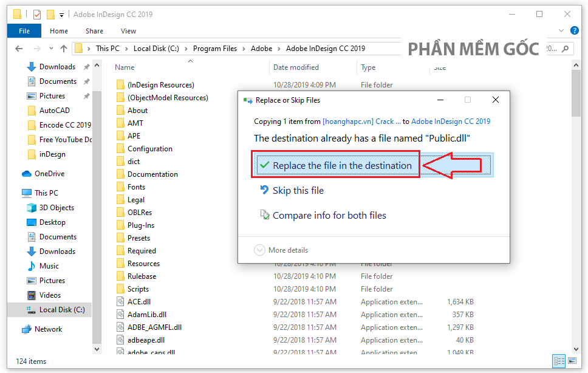Click the Back navigation arrow
The height and width of the screenshot is (373, 588).
point(20,49)
